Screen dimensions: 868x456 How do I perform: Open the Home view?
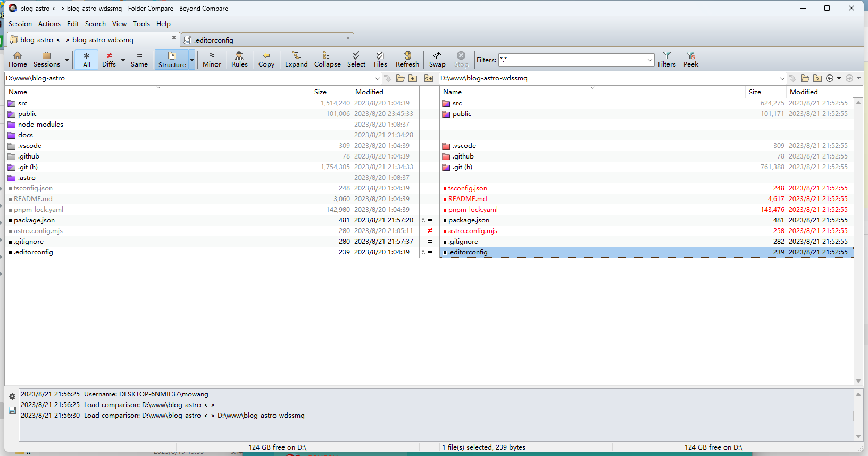(x=18, y=60)
